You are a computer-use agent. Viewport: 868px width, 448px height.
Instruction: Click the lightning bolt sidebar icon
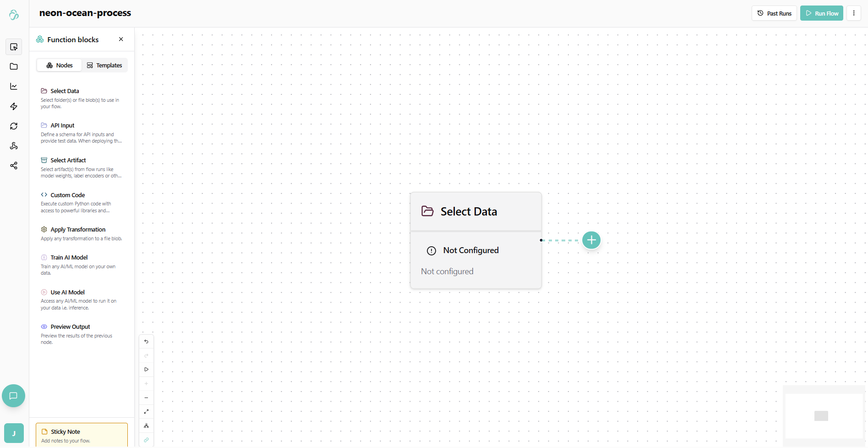coord(14,106)
